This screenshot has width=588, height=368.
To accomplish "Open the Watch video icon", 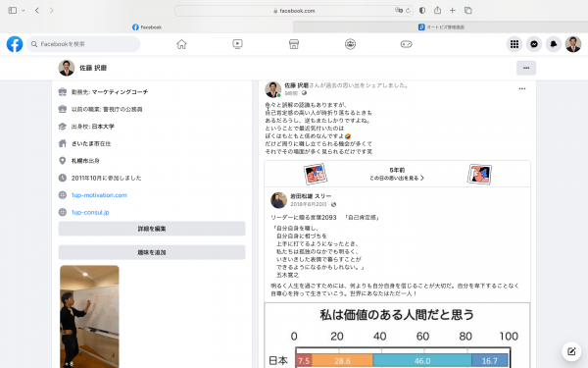I will point(237,44).
